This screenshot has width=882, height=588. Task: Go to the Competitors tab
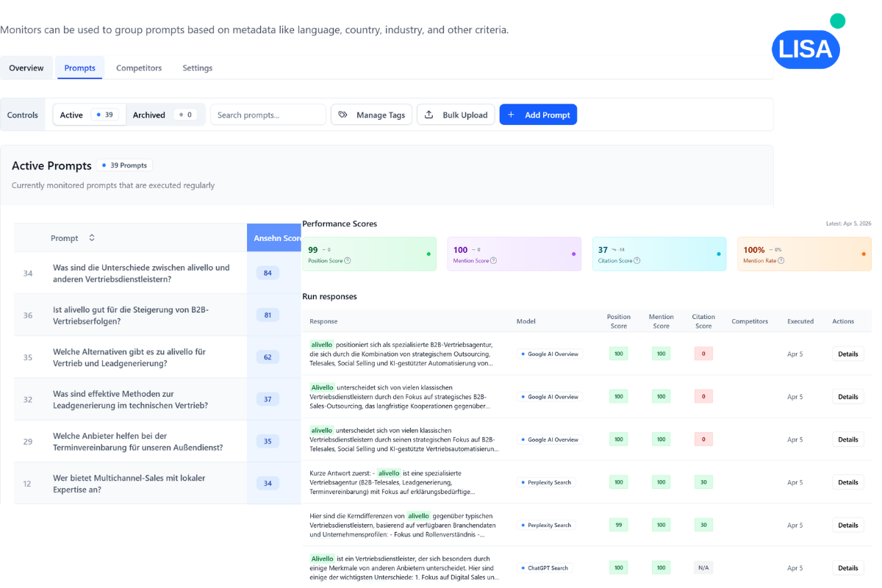[139, 68]
